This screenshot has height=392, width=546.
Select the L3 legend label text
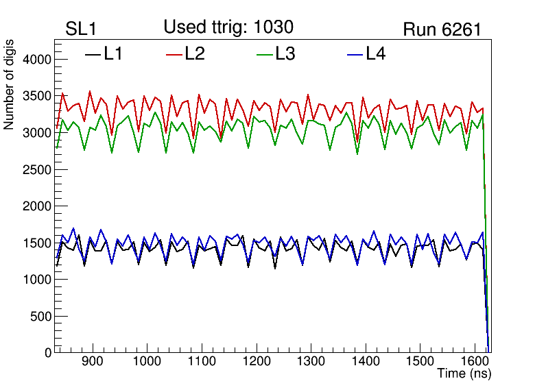[285, 54]
